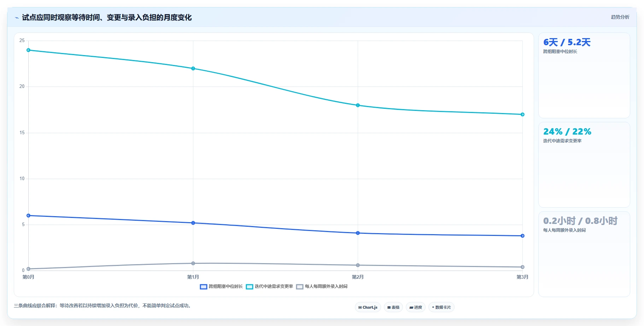Click the Chart.js pill button
This screenshot has height=326, width=644.
coord(368,307)
